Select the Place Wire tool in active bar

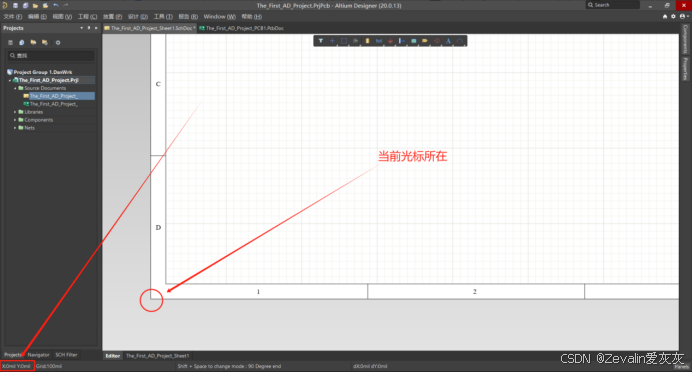(x=379, y=41)
